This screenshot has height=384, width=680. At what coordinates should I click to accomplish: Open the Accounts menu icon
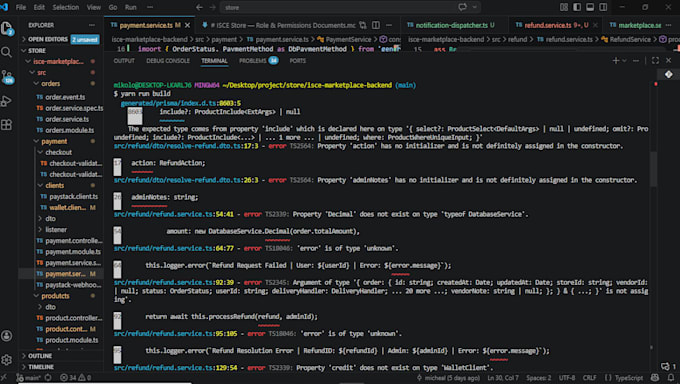[x=7, y=335]
